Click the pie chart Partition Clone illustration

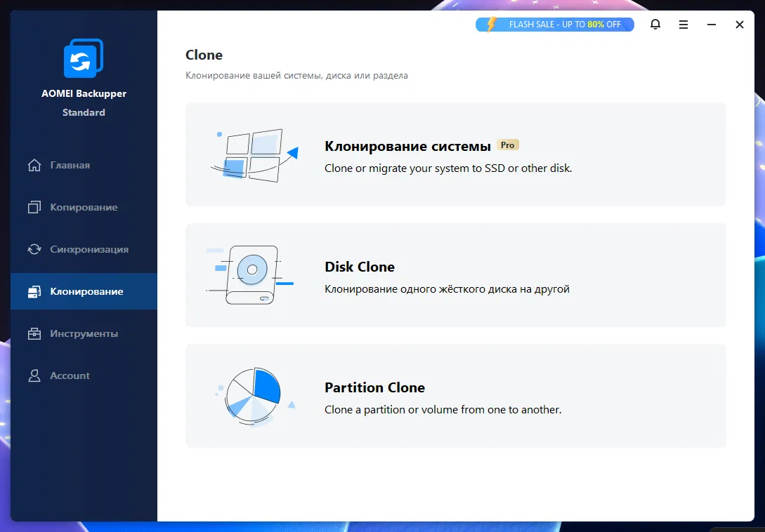pyautogui.click(x=255, y=396)
